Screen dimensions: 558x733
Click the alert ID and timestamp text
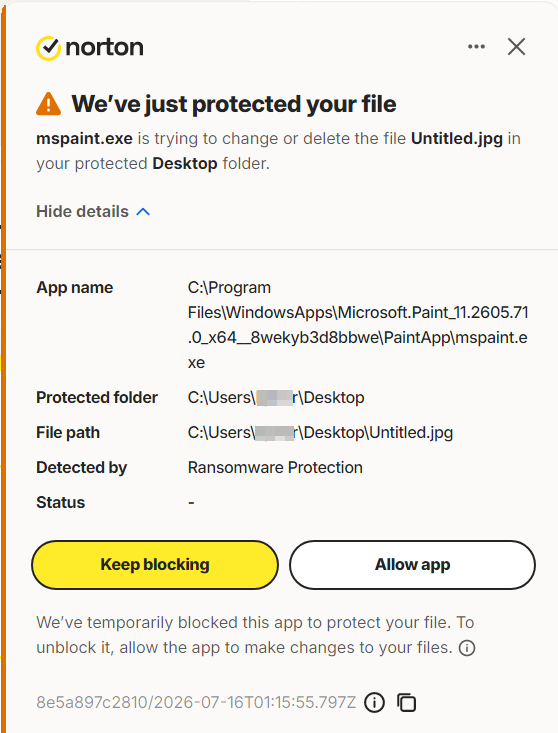pyautogui.click(x=196, y=702)
